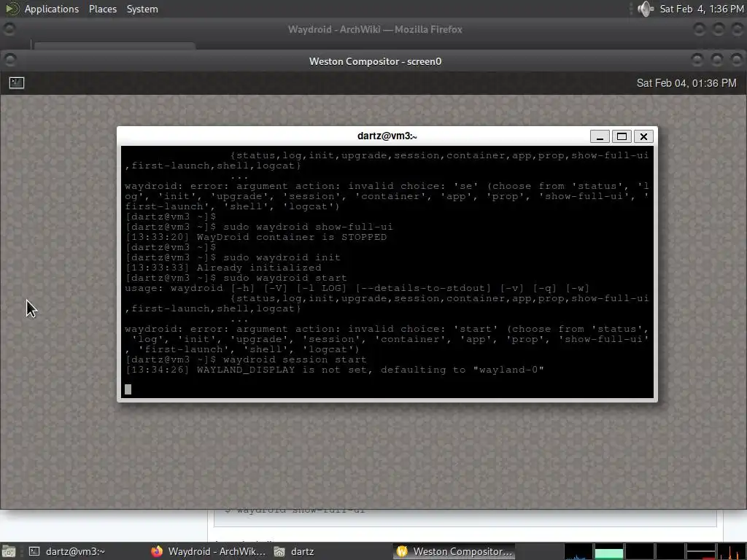This screenshot has width=747, height=560.
Task: Close the Mozilla Firefox window
Action: [x=738, y=29]
